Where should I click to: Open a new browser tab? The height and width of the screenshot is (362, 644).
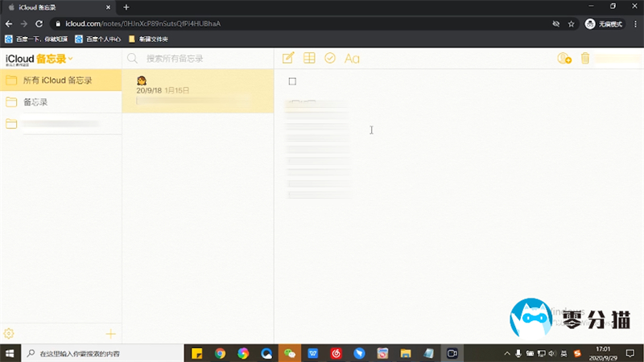pos(126,7)
